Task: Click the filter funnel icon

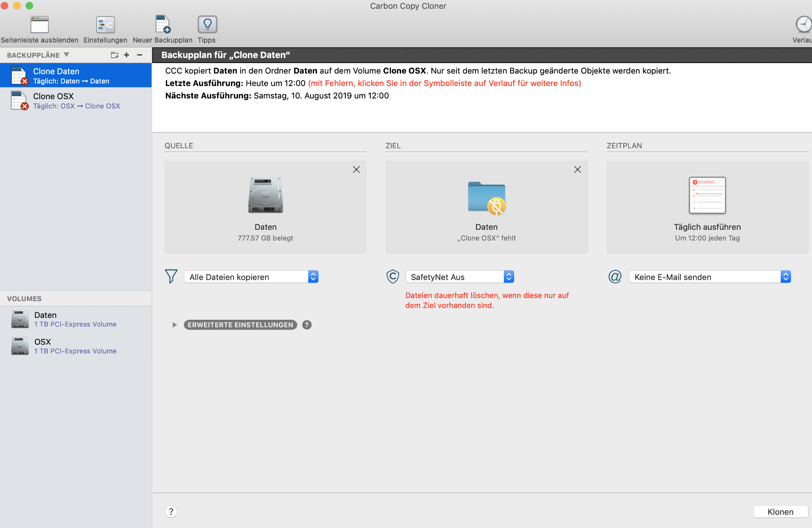Action: (x=171, y=277)
